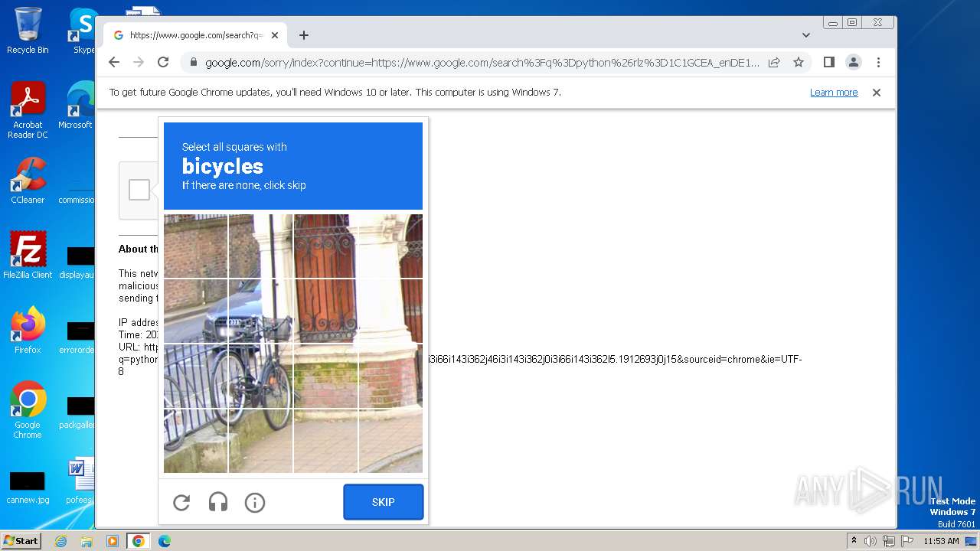The width and height of the screenshot is (980, 551).
Task: Restore down the Chrome window
Action: click(851, 23)
